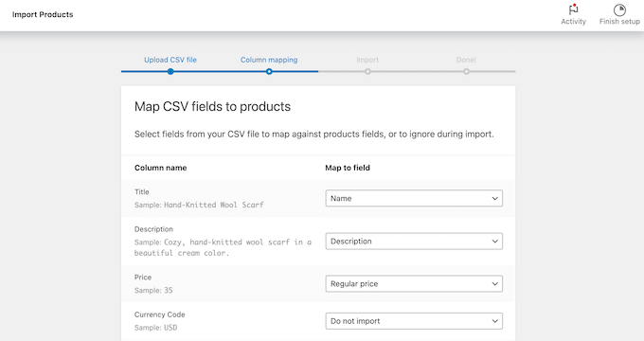Screen dimensions: 644x341
Task: Click the Finish setup progress icon
Action: [619, 9]
